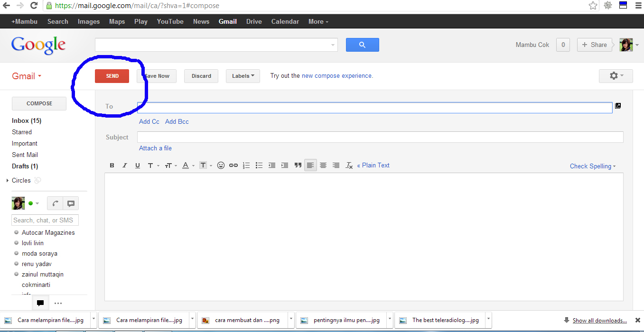Insert an emoticon
644x332 pixels.
click(x=221, y=165)
